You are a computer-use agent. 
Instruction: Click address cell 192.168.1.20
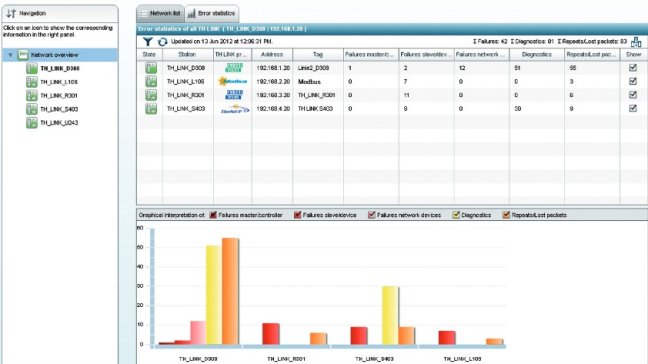coord(273,68)
